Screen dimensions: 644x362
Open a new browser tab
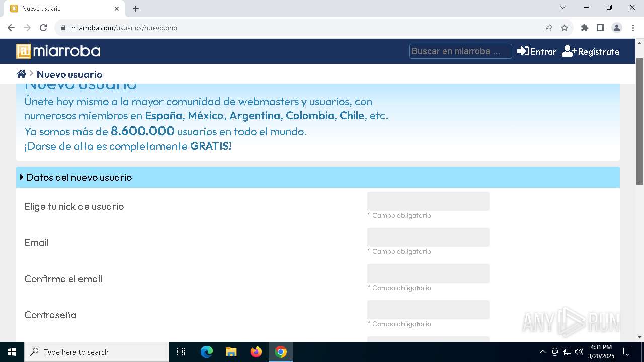pyautogui.click(x=136, y=9)
